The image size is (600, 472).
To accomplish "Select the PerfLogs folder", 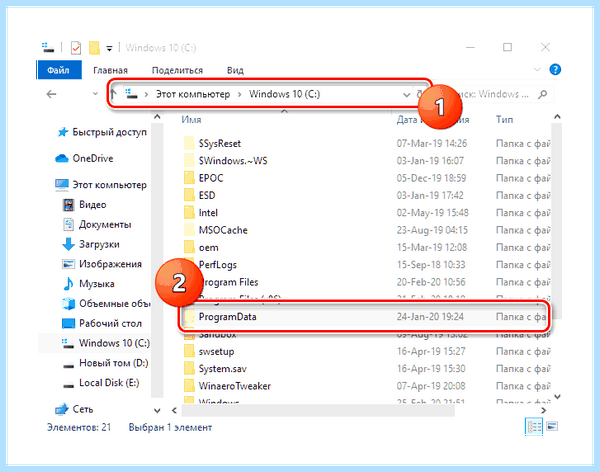I will click(x=218, y=265).
